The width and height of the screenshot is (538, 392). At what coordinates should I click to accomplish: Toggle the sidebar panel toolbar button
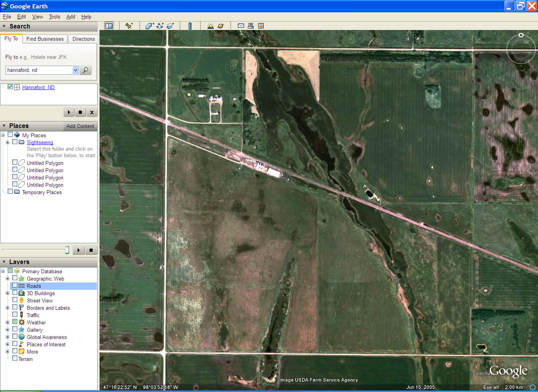point(109,26)
